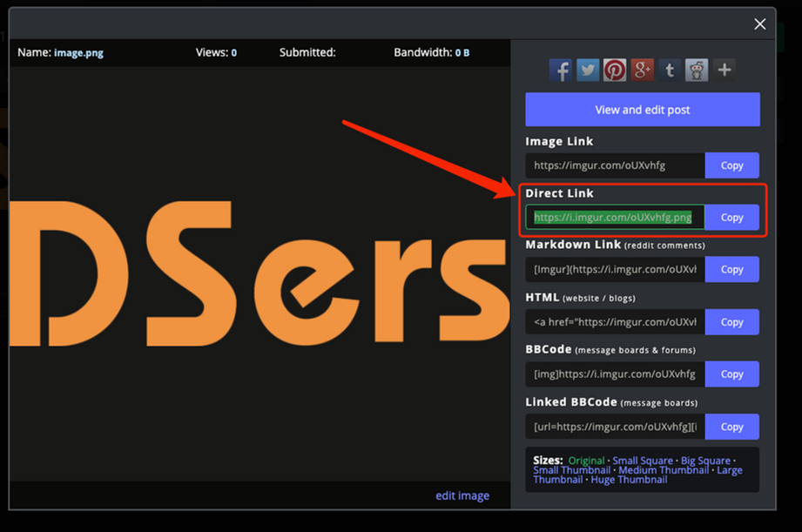Share image on Facebook
Viewport: 802px width, 532px height.
(x=561, y=70)
